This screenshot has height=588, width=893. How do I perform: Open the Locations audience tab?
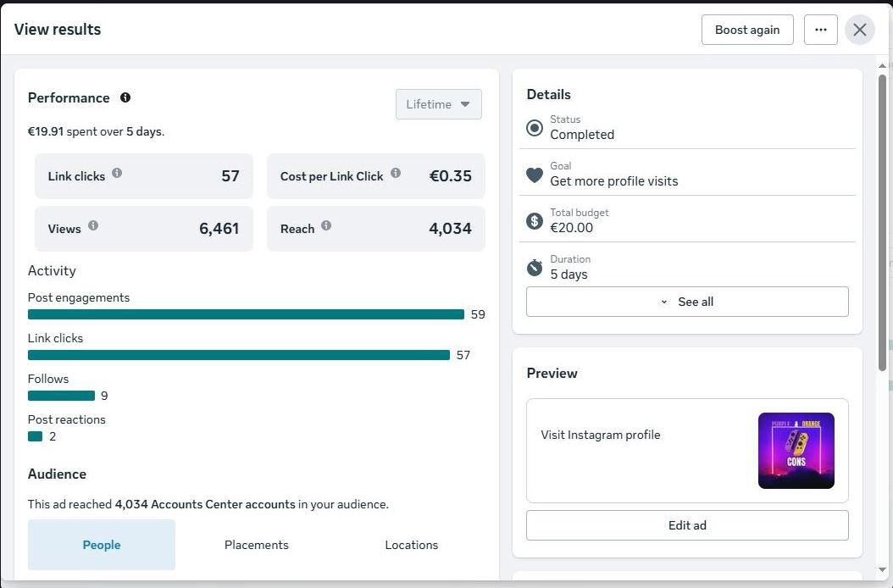pyautogui.click(x=412, y=545)
